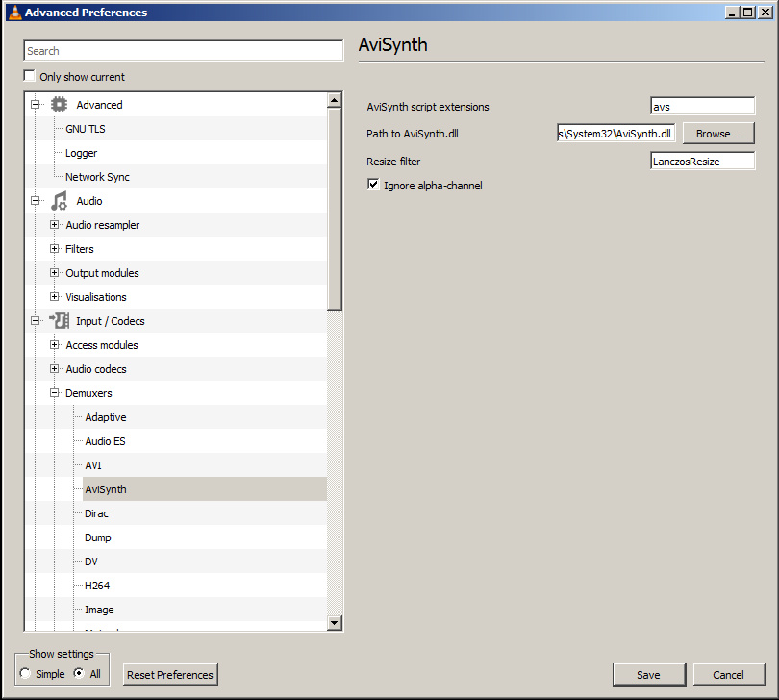779x700 pixels.
Task: Select Output modules label in tree
Action: click(x=102, y=273)
